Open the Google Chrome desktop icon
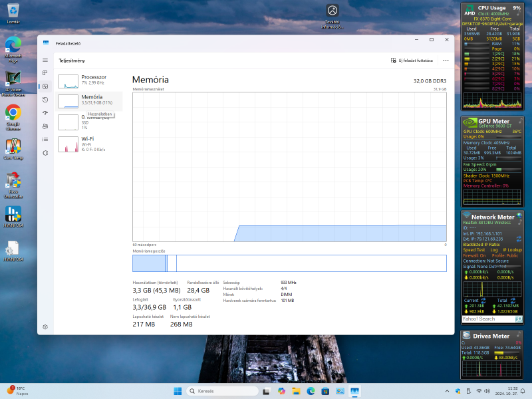532x399 pixels. pyautogui.click(x=13, y=118)
